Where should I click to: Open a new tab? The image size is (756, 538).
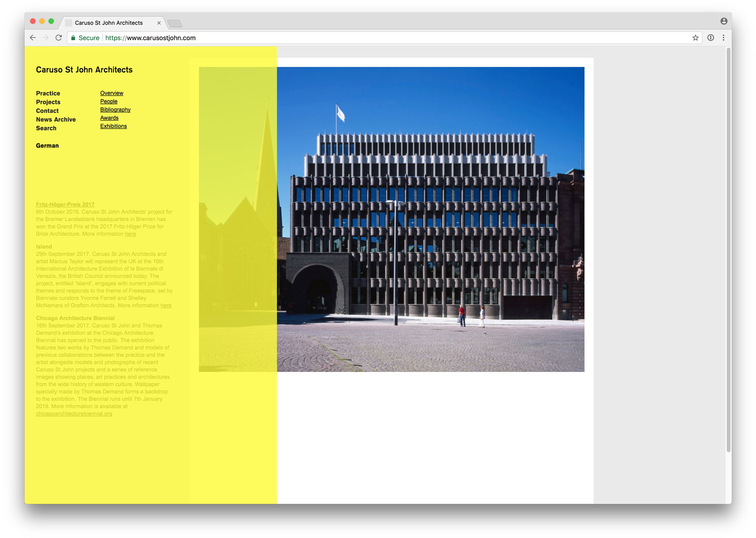point(175,24)
